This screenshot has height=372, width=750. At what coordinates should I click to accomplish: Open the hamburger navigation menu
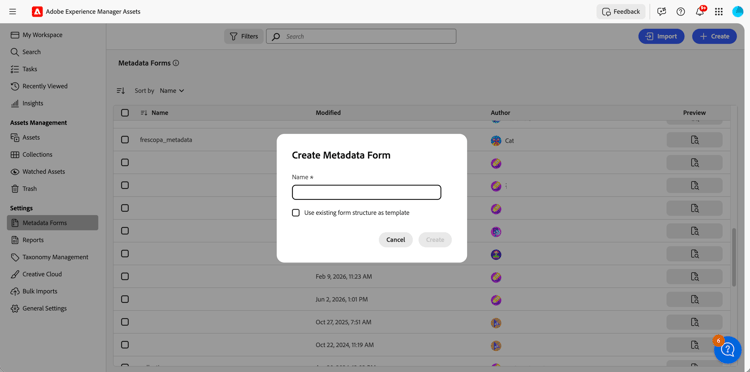point(13,11)
